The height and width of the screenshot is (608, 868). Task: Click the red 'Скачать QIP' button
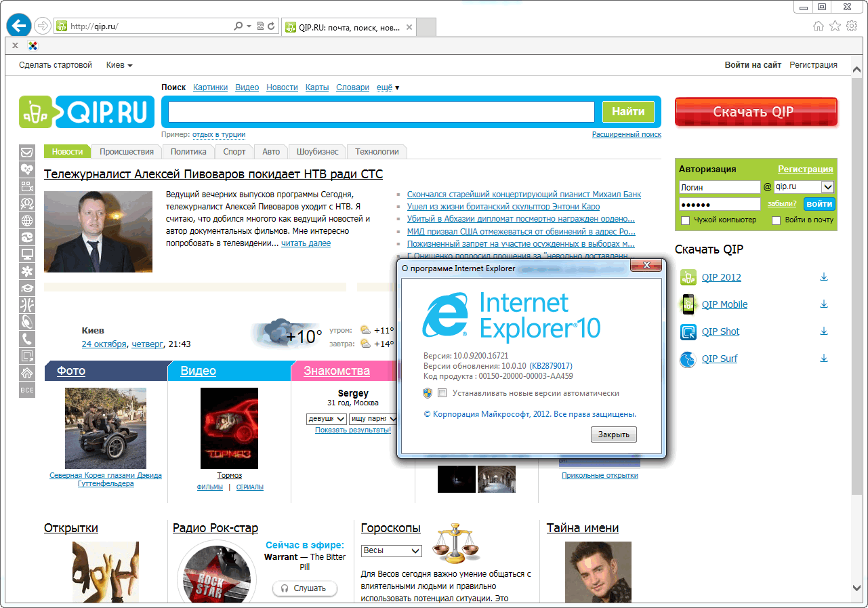(x=756, y=112)
